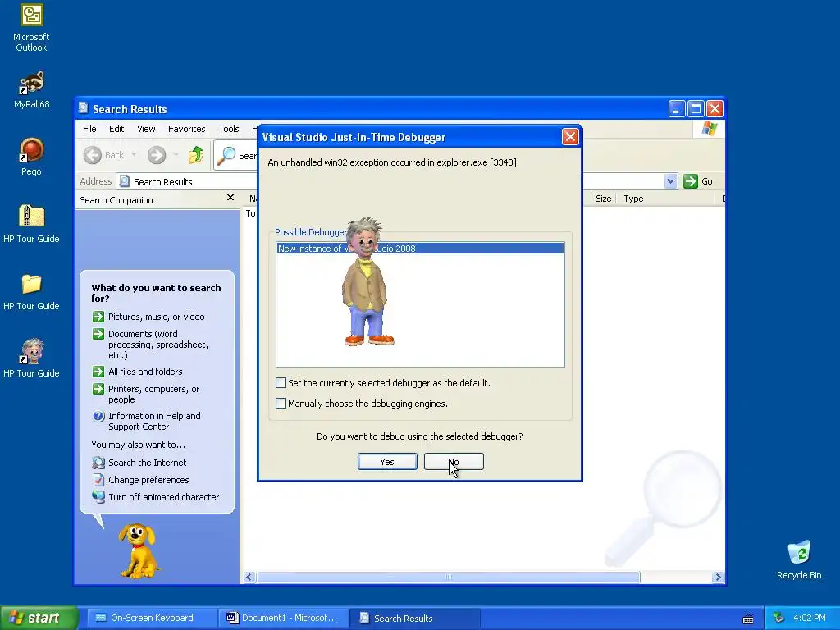
Task: Click the scroll left arrow
Action: point(249,577)
